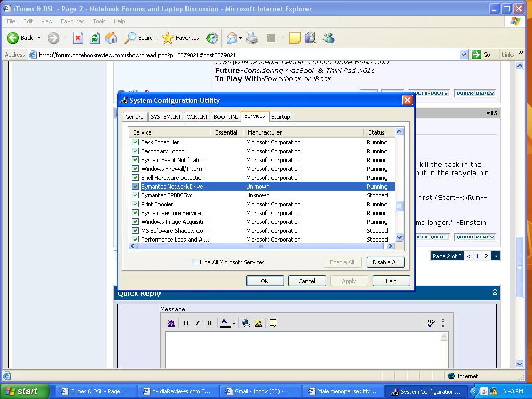This screenshot has height=399, width=532.
Task: Open the Messenger people icon
Action: click(328, 38)
